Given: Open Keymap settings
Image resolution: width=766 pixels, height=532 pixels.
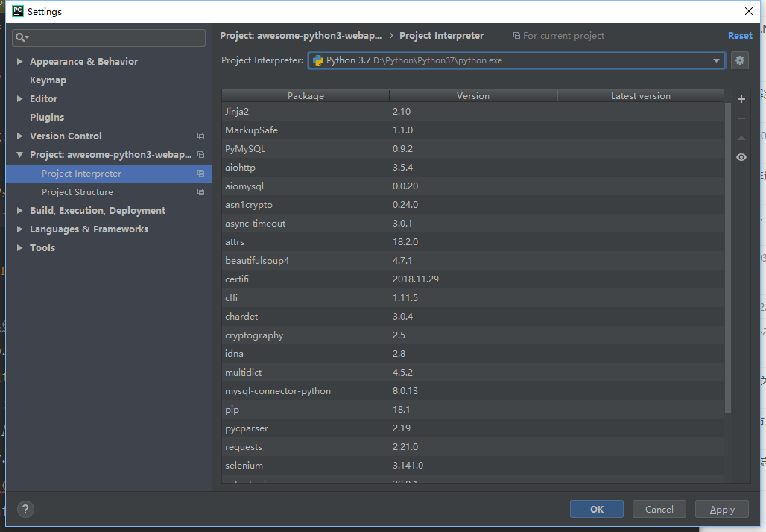Looking at the screenshot, I should [x=48, y=80].
